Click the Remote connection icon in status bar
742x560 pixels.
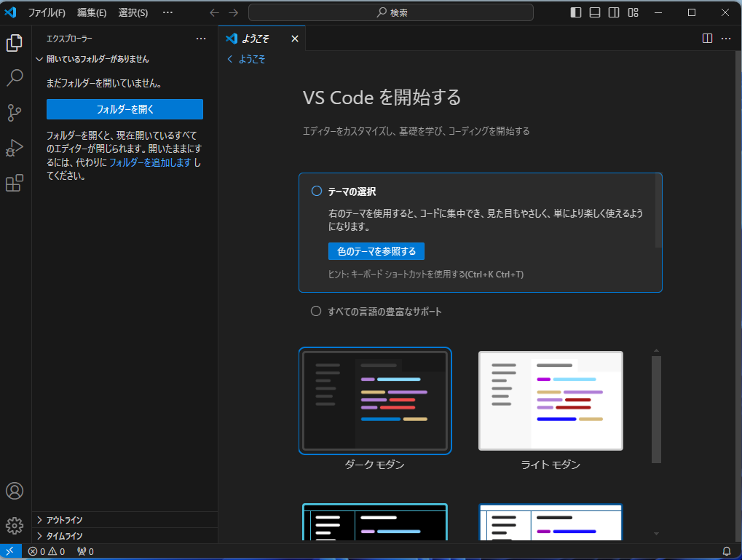tap(9, 551)
